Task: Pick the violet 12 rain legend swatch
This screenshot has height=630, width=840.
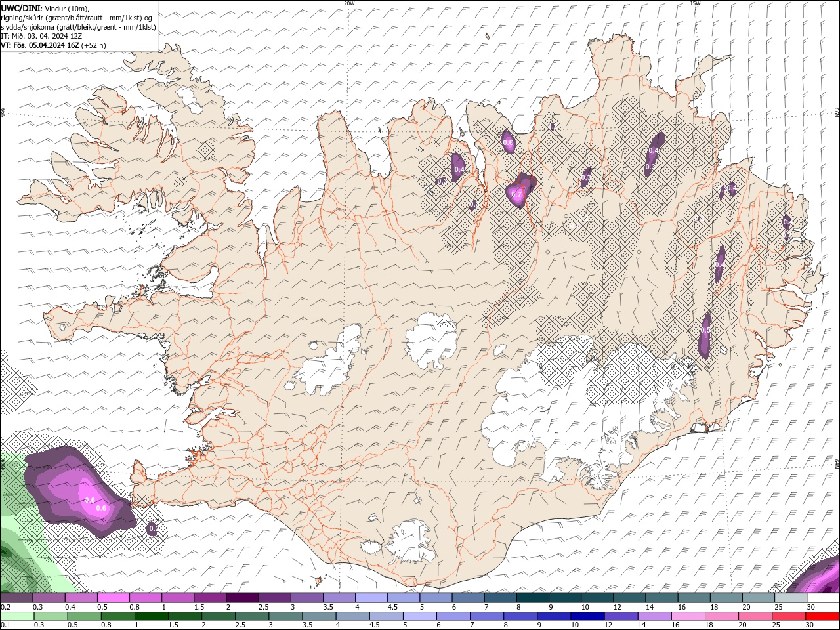Action: 619,616
